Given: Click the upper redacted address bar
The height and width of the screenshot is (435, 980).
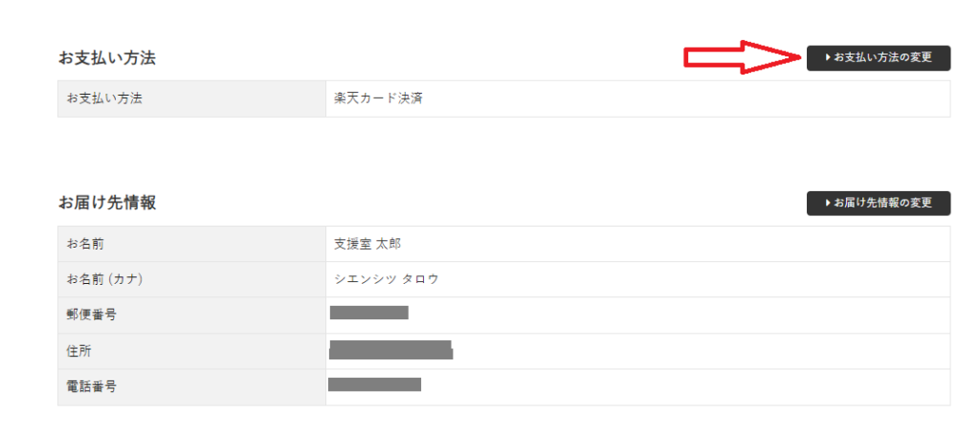Looking at the screenshot, I should 390,344.
